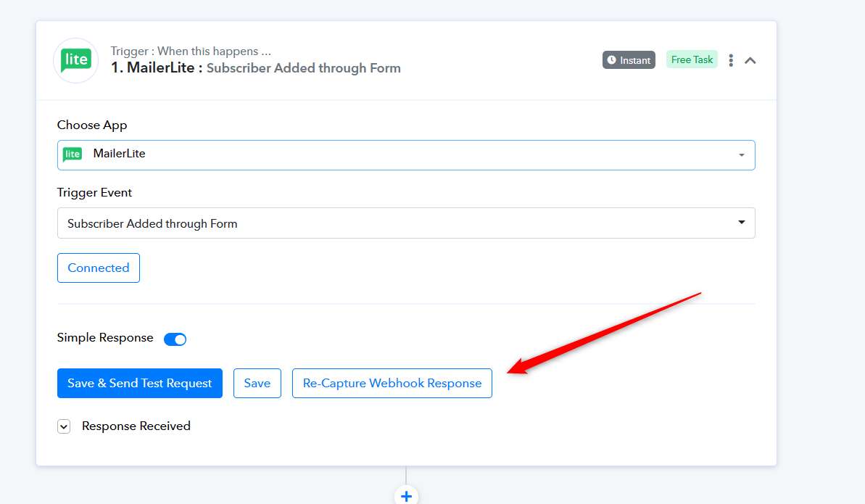Click the "Simple Response" label
The height and width of the screenshot is (504, 865).
(105, 338)
